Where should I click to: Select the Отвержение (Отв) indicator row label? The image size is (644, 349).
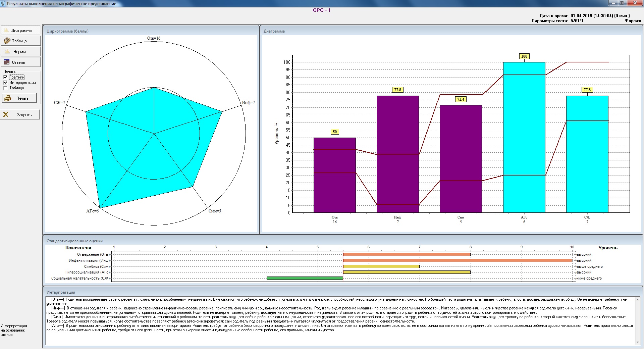coord(93,254)
